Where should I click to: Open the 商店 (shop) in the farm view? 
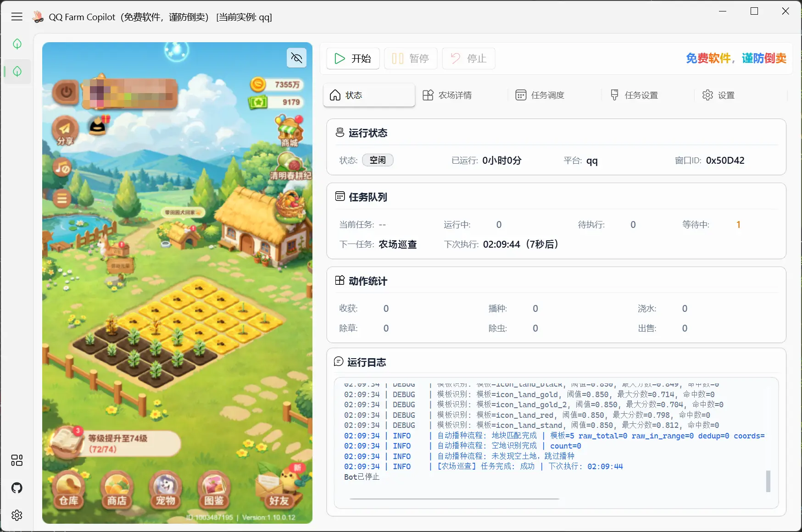[x=117, y=491]
